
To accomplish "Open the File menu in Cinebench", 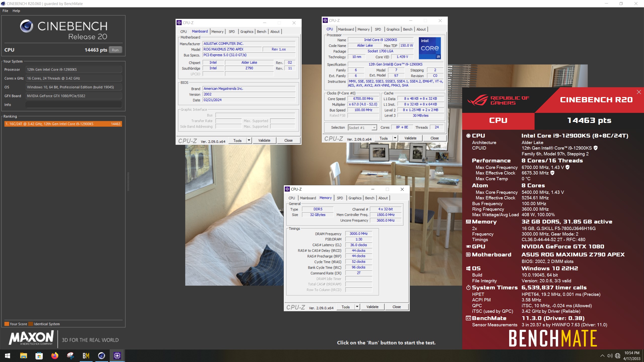I will pos(5,11).
